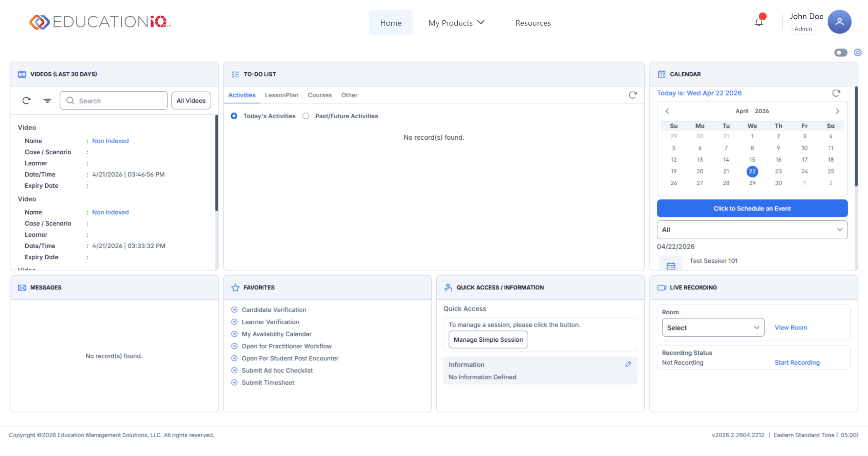The height and width of the screenshot is (456, 868).
Task: Select Today's Activities radio button
Action: point(234,116)
